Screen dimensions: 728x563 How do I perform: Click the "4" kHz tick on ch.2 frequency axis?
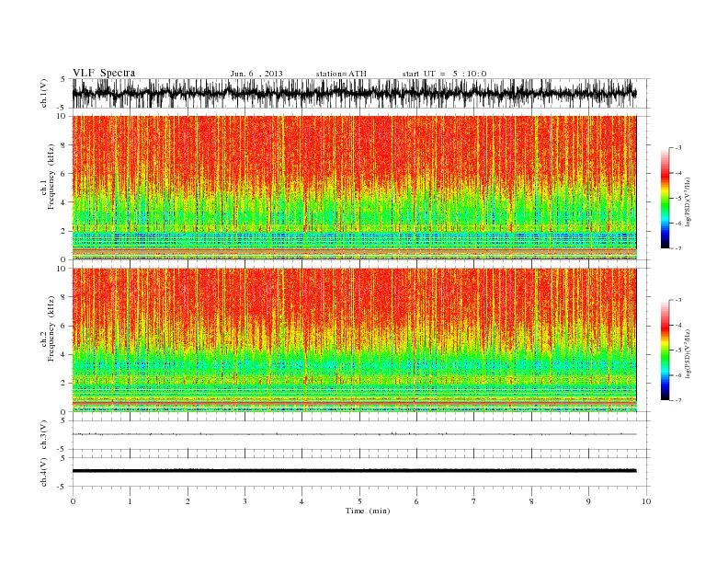pyautogui.click(x=64, y=355)
